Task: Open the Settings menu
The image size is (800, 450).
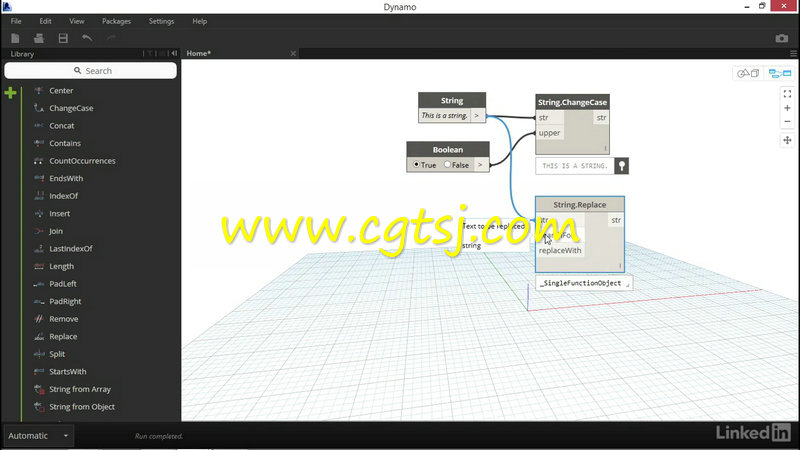Action: pos(161,21)
